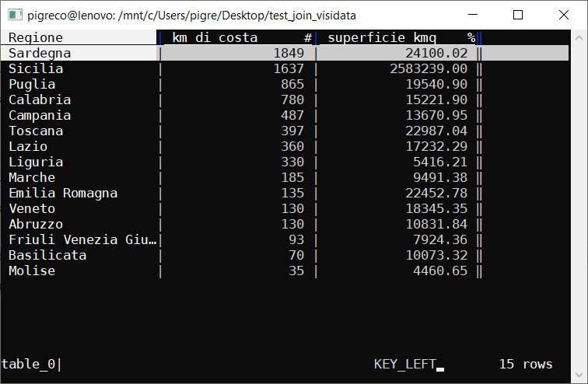Click the 'Regione' column header
This screenshot has width=588, height=384.
coord(36,38)
